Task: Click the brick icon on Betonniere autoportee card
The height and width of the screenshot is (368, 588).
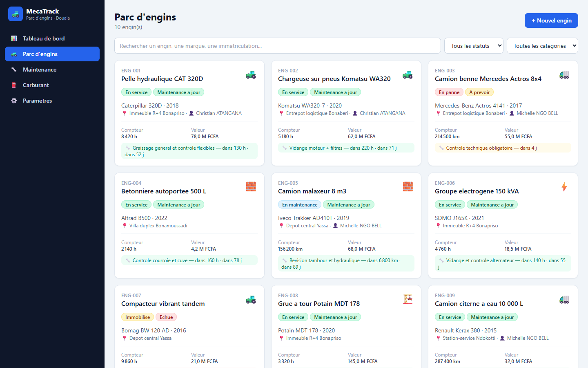Action: pos(251,187)
